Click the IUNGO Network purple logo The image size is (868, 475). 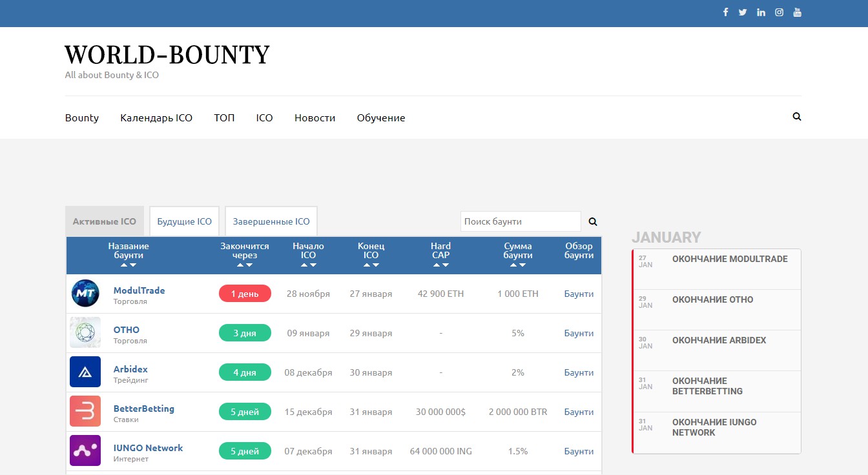coord(85,451)
